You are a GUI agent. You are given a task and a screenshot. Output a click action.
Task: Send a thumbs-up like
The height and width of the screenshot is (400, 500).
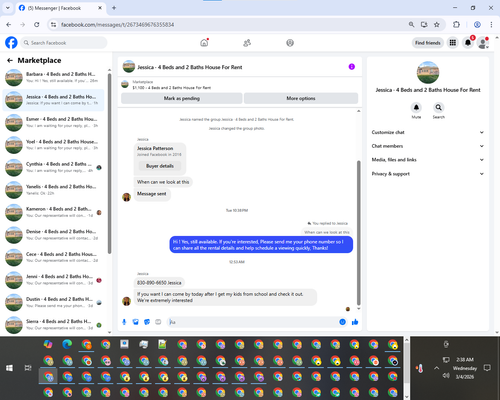[x=355, y=322]
